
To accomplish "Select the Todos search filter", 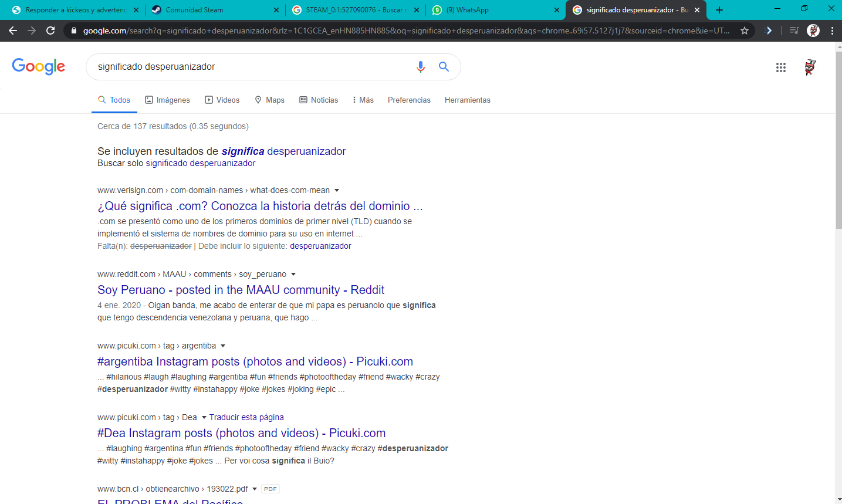I will point(114,100).
